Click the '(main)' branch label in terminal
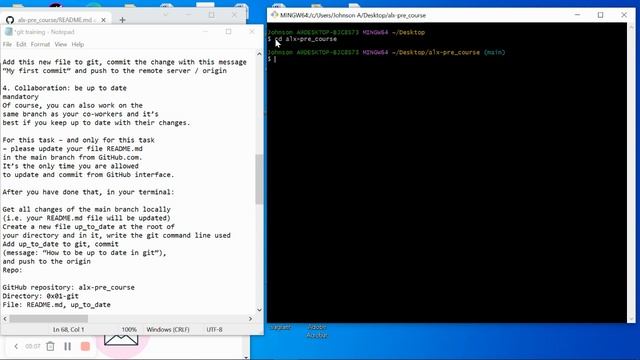The image size is (640, 360). (494, 52)
